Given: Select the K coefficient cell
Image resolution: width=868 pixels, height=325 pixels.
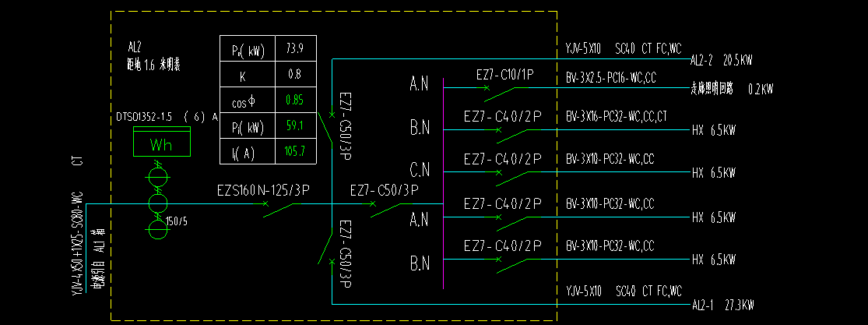Looking at the screenshot, I should [x=247, y=74].
